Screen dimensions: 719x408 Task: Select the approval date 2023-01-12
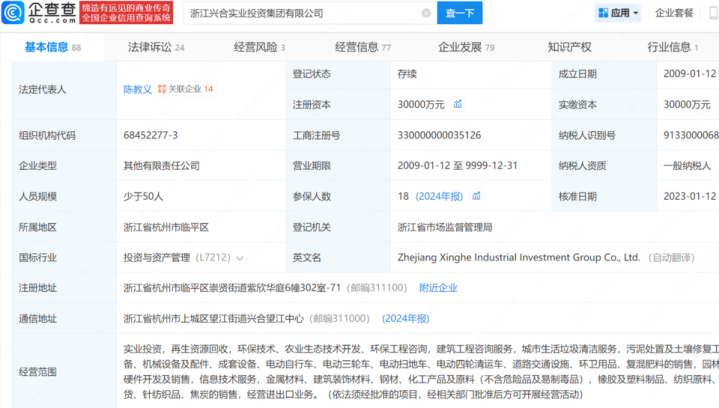(690, 196)
